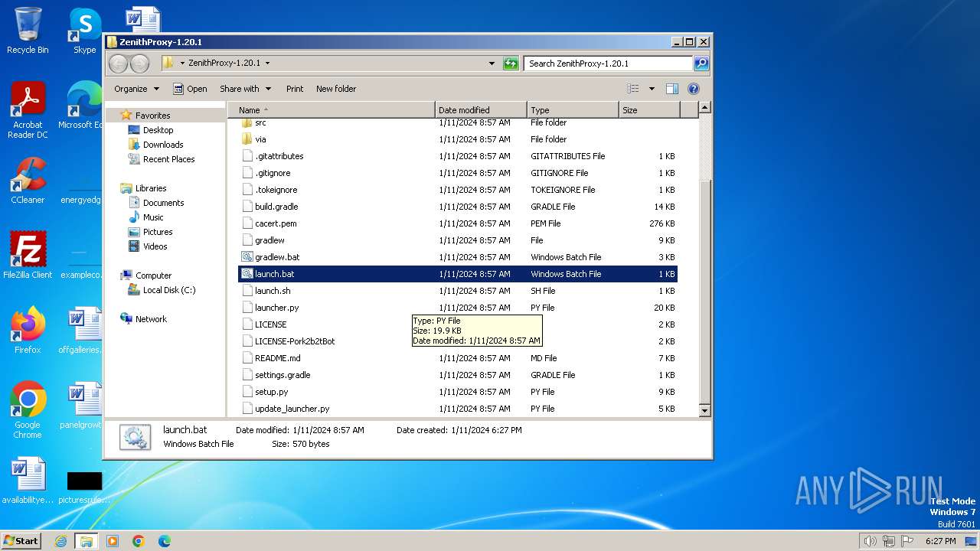Click the taskbar clock showing 6:27 PM
The width and height of the screenshot is (980, 551).
[940, 541]
